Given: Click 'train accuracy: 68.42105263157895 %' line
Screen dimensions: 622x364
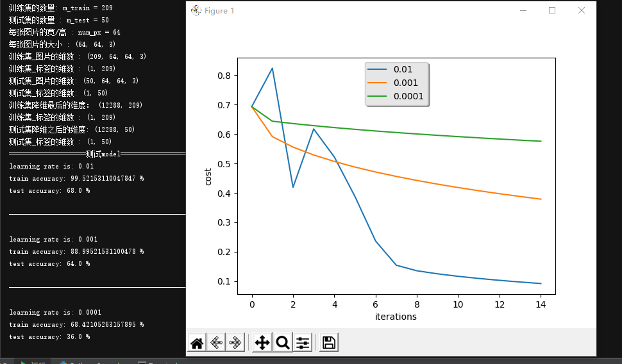Looking at the screenshot, I should coord(76,324).
